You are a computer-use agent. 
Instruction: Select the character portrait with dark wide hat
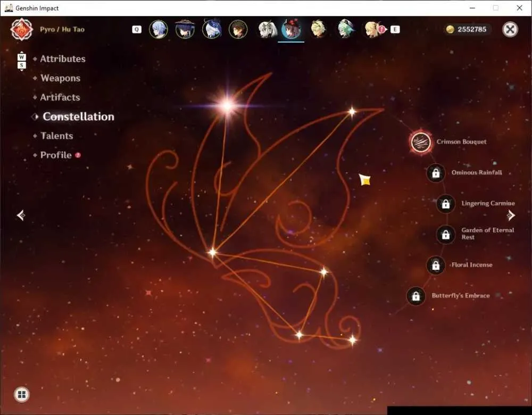click(185, 29)
